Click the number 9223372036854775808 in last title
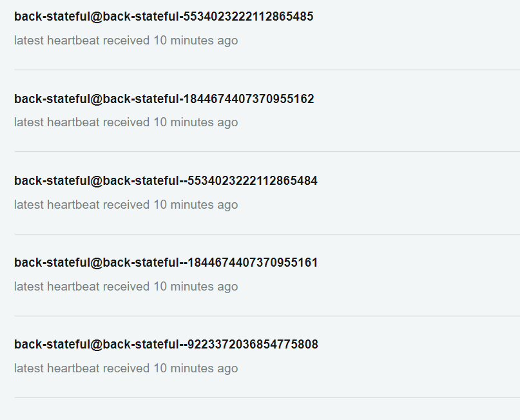Image resolution: width=520 pixels, height=420 pixels. tap(253, 345)
